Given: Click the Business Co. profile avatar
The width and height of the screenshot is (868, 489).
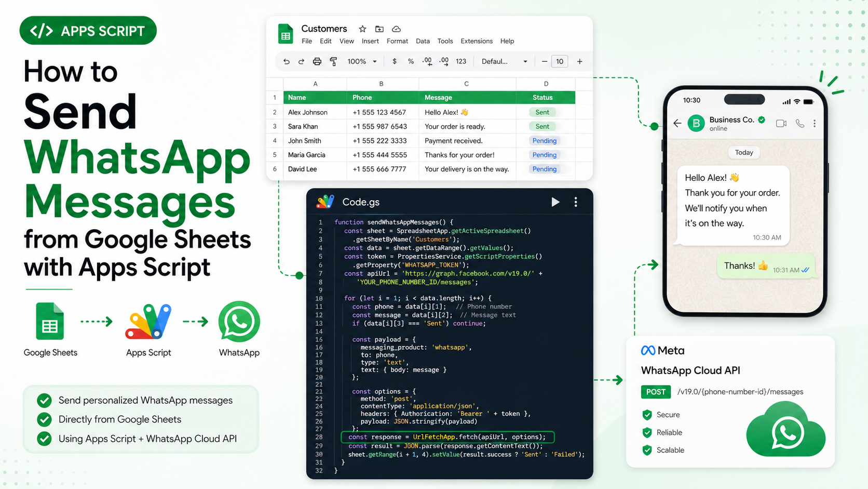Looking at the screenshot, I should tap(696, 124).
